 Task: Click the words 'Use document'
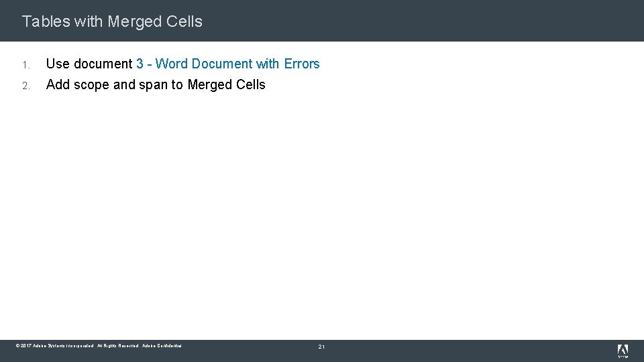pyautogui.click(x=89, y=64)
